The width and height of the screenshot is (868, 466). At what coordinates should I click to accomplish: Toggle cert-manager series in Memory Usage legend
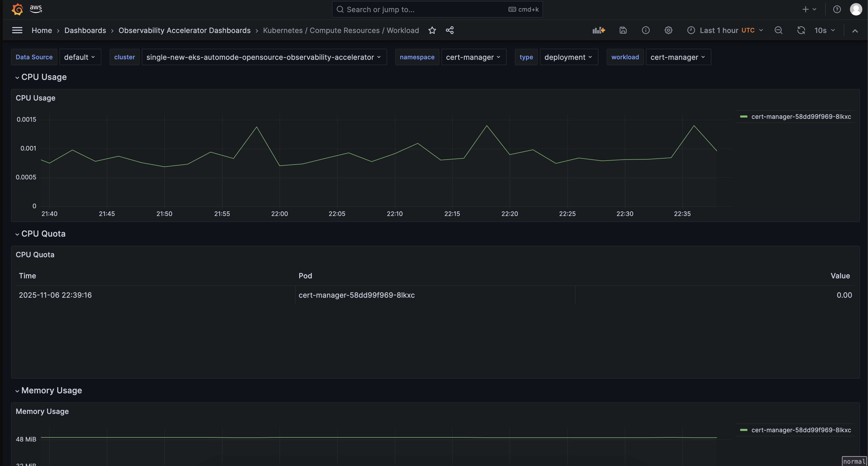click(801, 430)
